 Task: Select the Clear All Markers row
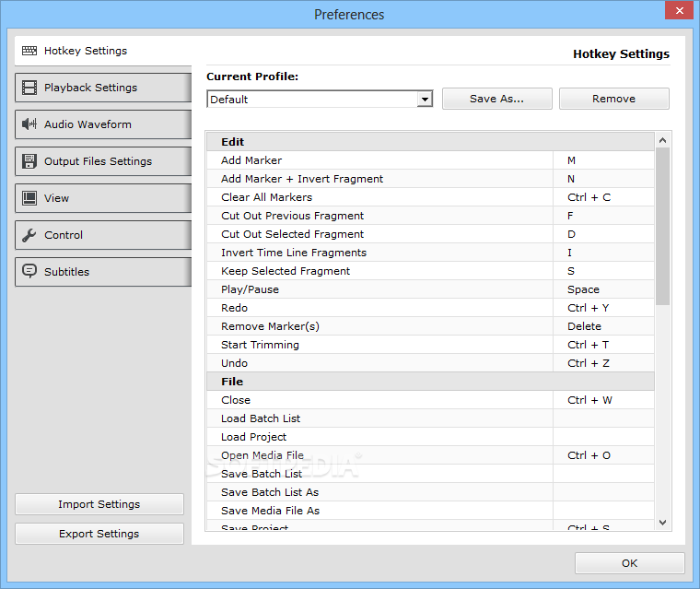coord(430,197)
